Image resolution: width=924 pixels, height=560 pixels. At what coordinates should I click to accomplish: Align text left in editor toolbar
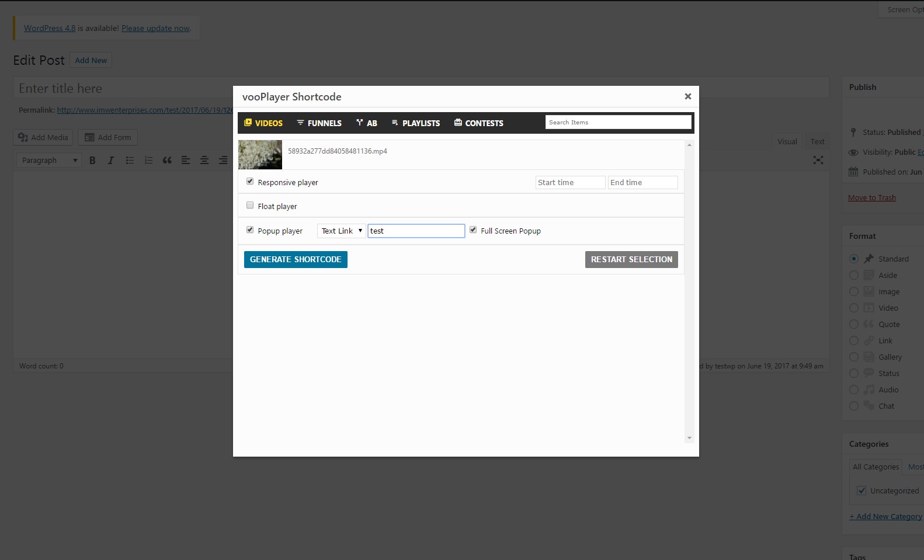coord(186,160)
